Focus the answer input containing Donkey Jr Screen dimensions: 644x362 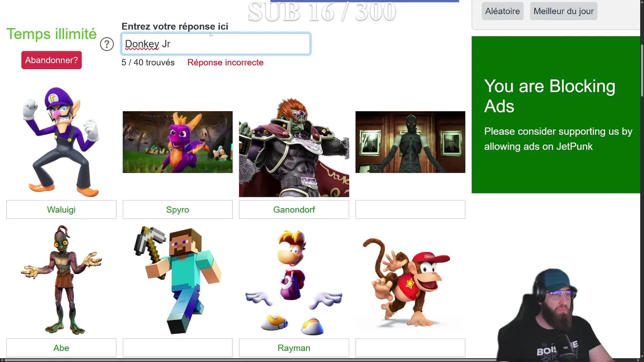pos(216,44)
